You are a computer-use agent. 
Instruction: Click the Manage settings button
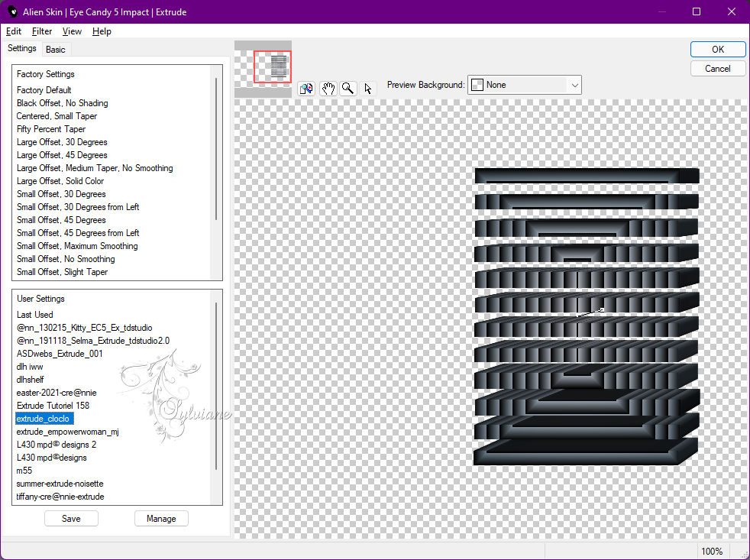click(x=161, y=518)
